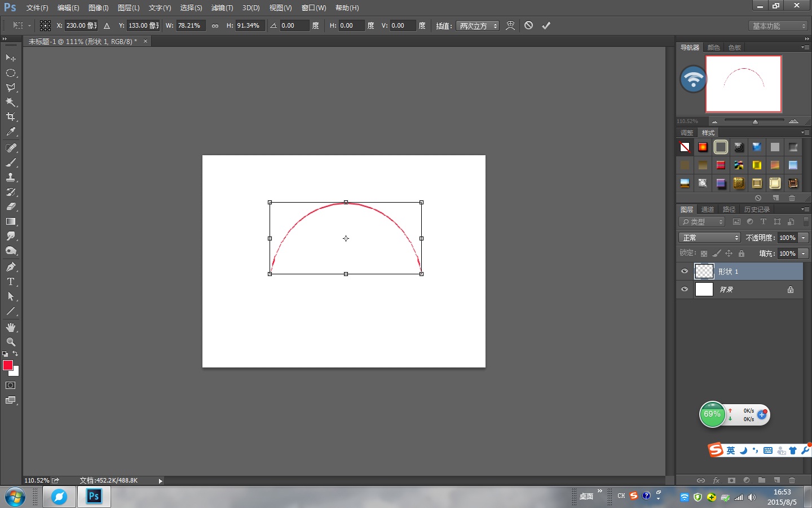The height and width of the screenshot is (508, 812).
Task: Open the 两次立方 interpolation dropdown
Action: click(478, 26)
